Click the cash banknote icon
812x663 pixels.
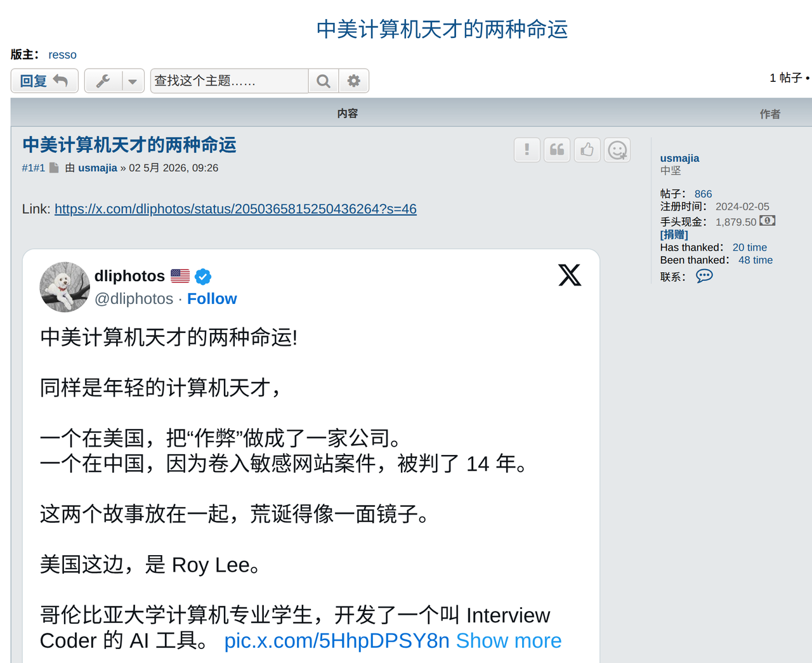pos(768,221)
